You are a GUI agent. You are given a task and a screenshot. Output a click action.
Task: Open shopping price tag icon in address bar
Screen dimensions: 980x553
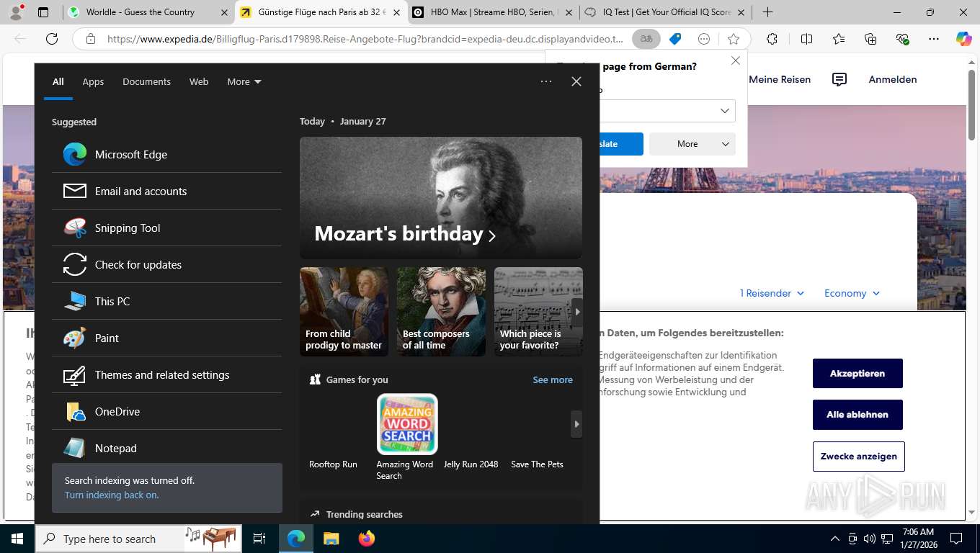pyautogui.click(x=675, y=39)
